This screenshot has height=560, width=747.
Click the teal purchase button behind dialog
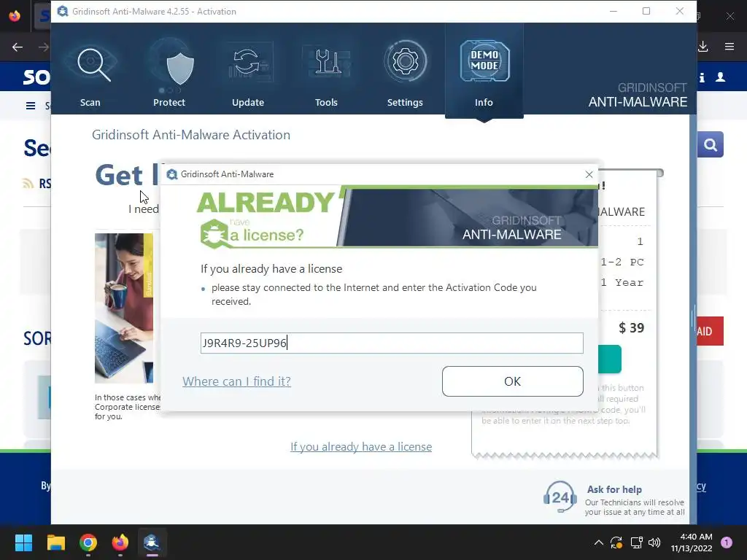pos(609,359)
